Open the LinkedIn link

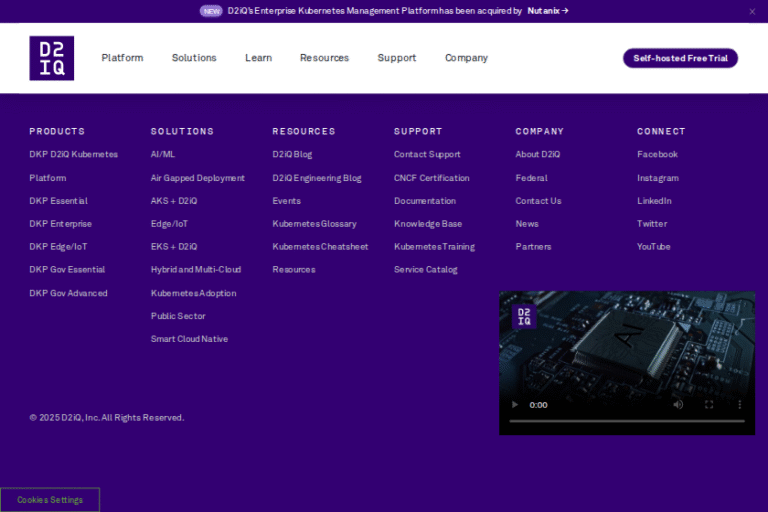[654, 201]
